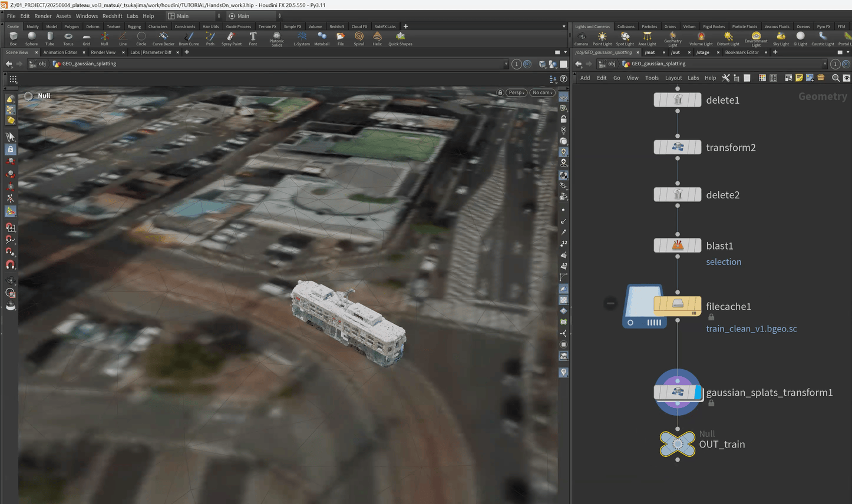Select the OUT_train null node
Image resolution: width=852 pixels, height=504 pixels.
(x=677, y=444)
